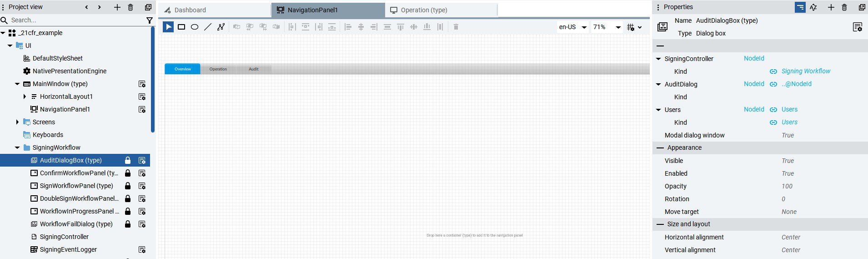Collapse the Appearance section
Viewport: 868px width, 259px height.
coord(660,147)
